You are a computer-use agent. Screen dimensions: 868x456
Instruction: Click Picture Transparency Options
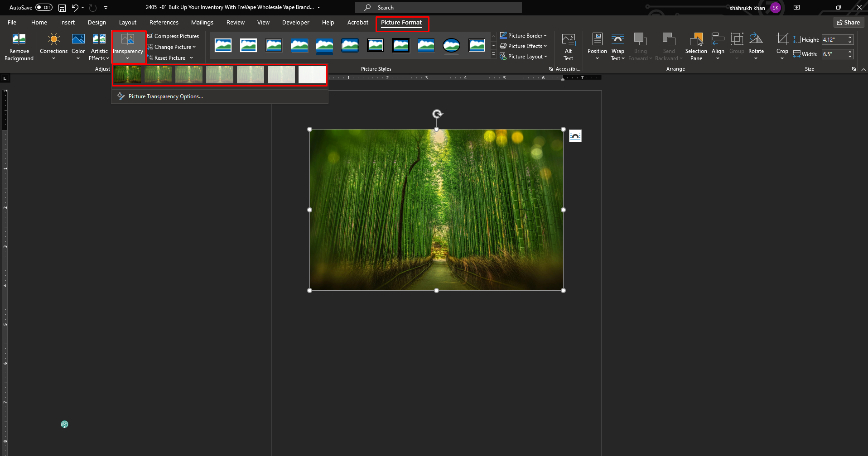click(x=165, y=96)
